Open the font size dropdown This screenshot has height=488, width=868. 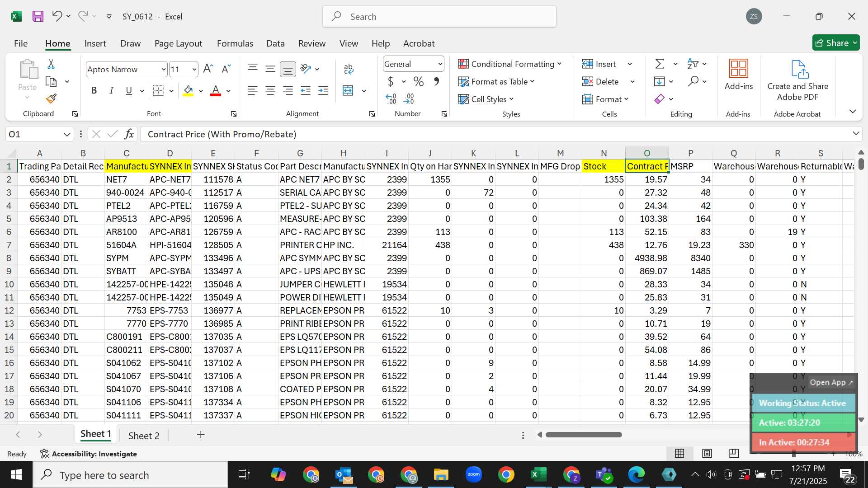point(194,69)
